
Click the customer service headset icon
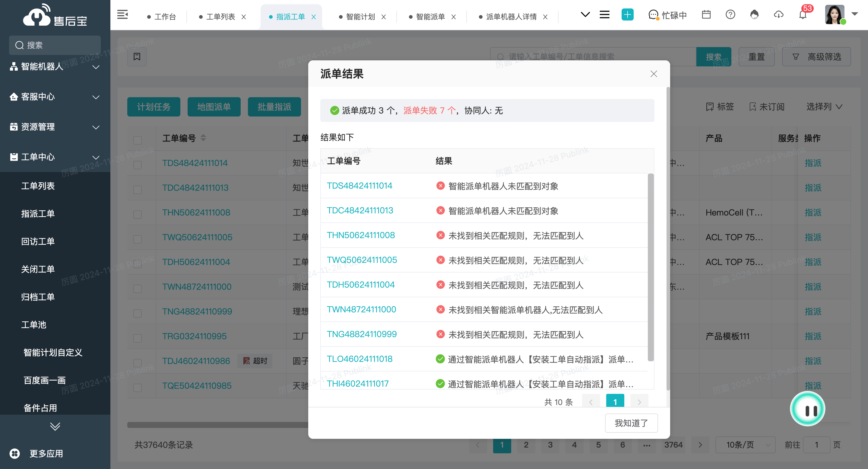(x=754, y=14)
